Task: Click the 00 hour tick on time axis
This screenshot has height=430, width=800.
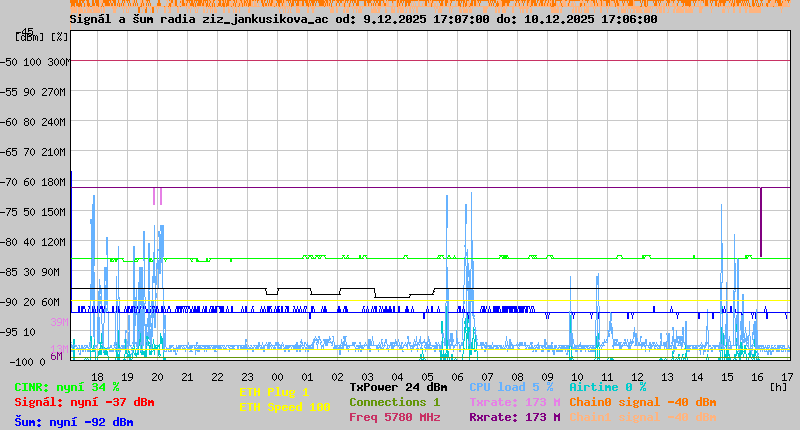Action: click(x=277, y=376)
